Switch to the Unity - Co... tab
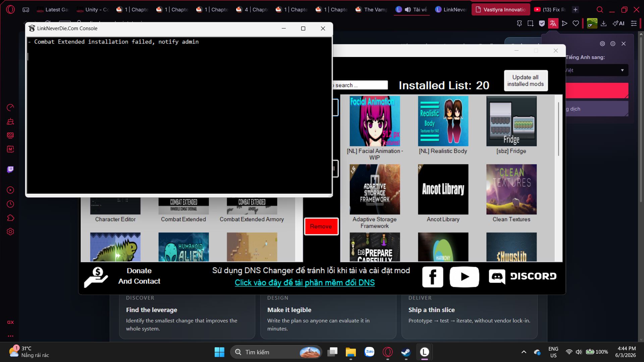The image size is (644, 362). coord(93,10)
